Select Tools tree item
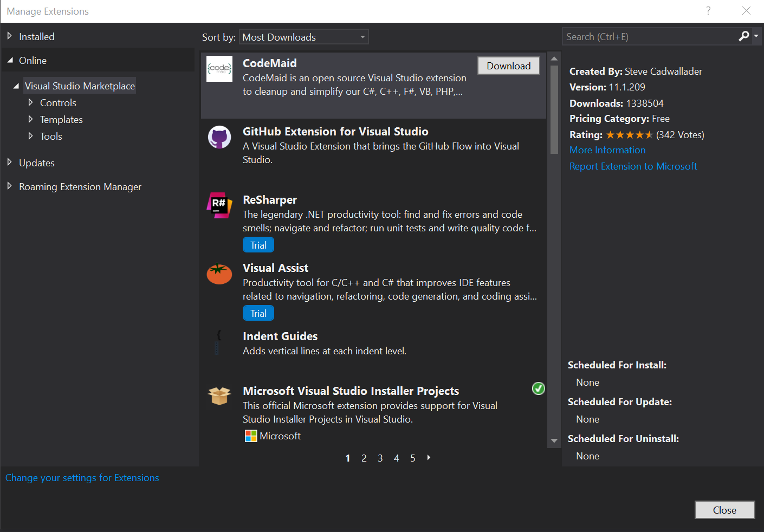The width and height of the screenshot is (764, 532). [x=51, y=136]
